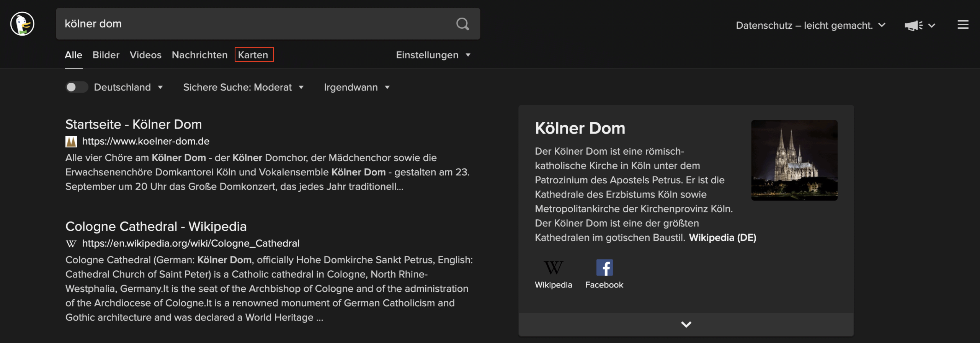Click the Facebook icon in the Kölner Dom panel
Image resolution: width=980 pixels, height=343 pixels.
pyautogui.click(x=604, y=268)
